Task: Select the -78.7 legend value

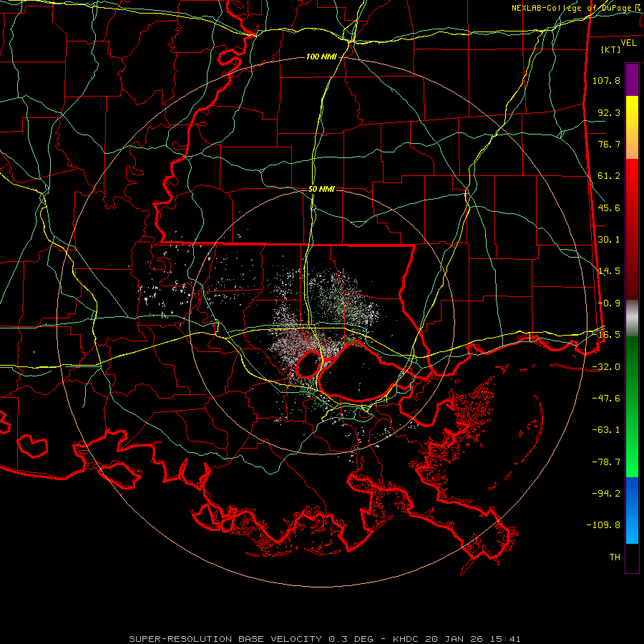Action: pos(606,462)
